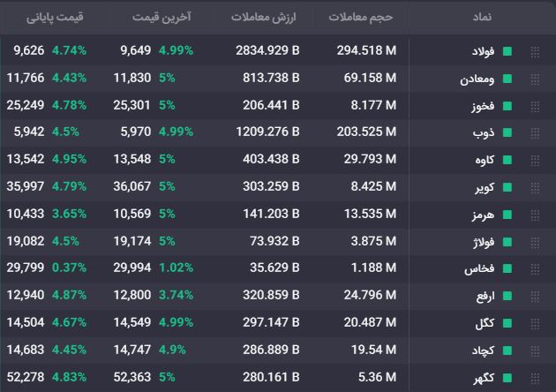Viewport: 556px width, 392px height.
Task: Open the فخاس symbol link
Action: pyautogui.click(x=479, y=268)
